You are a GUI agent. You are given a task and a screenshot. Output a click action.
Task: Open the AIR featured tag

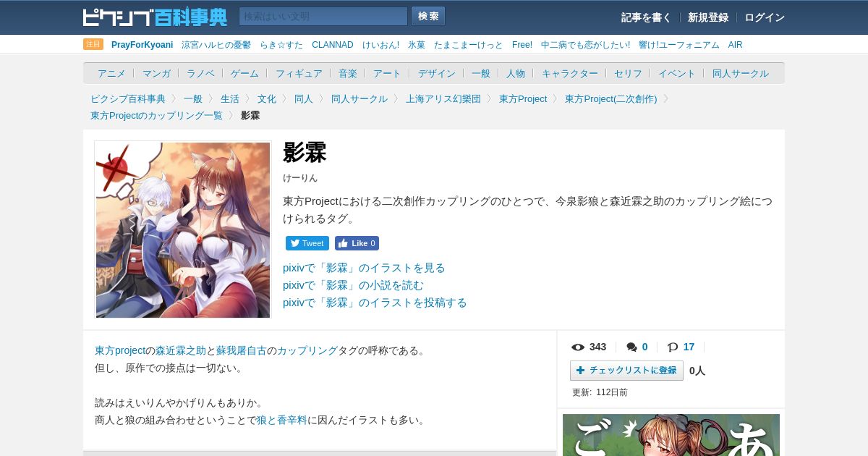tap(736, 45)
